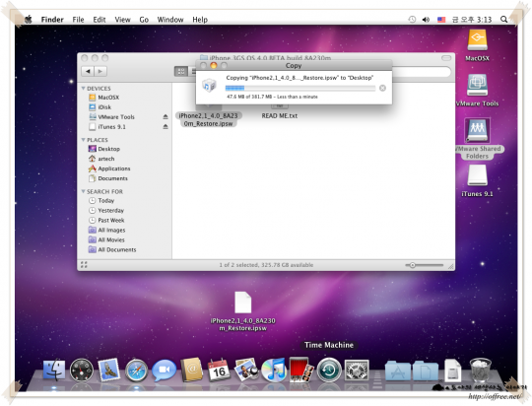This screenshot has height=406, width=532.
Task: Launch Safari compass icon in Dock
Action: 136,371
